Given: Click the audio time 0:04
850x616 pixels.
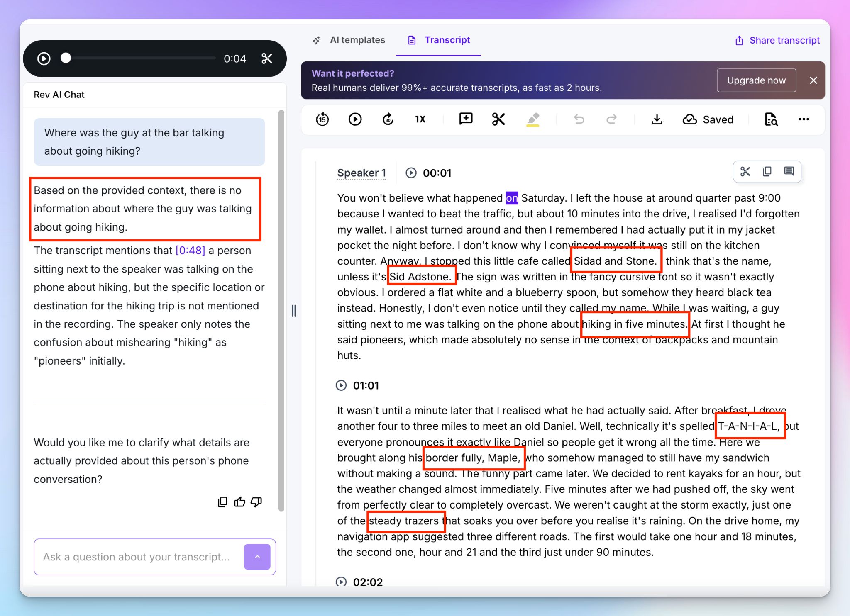Looking at the screenshot, I should click(235, 58).
